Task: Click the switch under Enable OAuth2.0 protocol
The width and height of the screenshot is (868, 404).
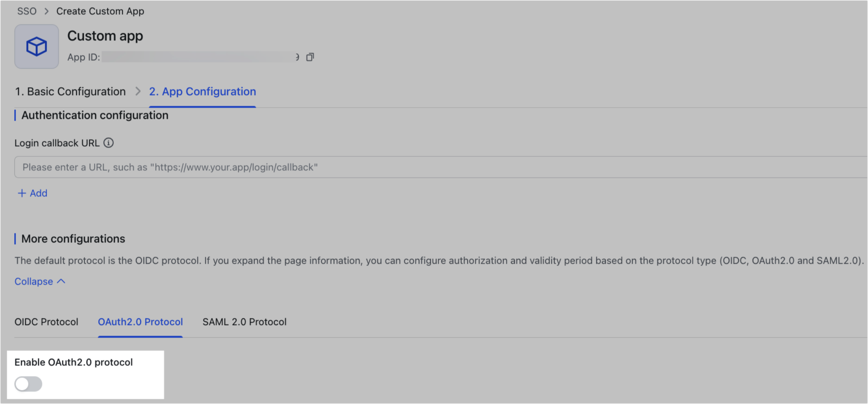Action: tap(28, 384)
